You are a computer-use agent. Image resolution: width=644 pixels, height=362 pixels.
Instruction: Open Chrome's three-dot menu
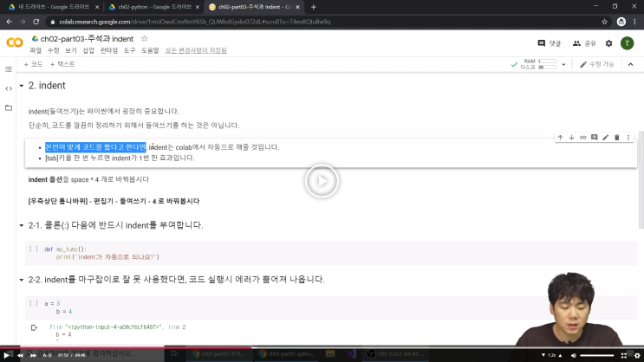635,22
